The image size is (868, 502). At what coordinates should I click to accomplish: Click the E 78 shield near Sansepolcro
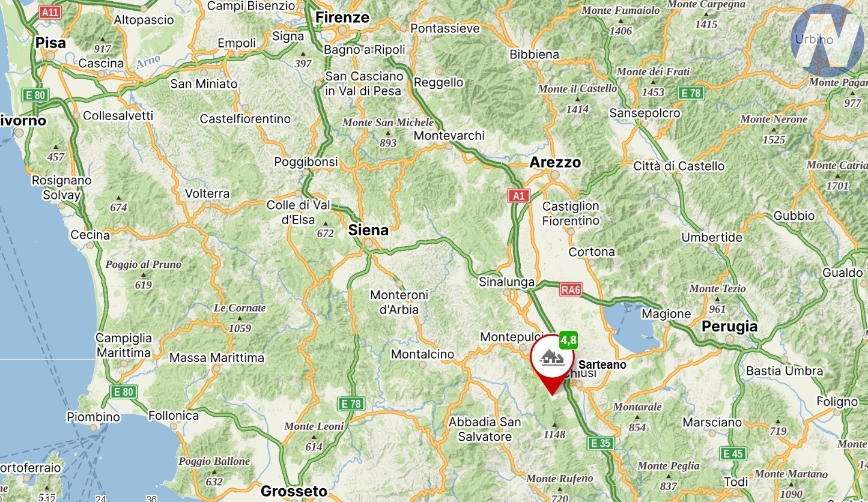coord(690,93)
